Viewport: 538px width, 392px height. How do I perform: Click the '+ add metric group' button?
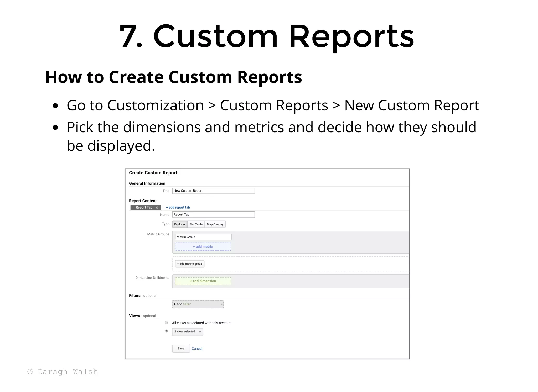[190, 264]
